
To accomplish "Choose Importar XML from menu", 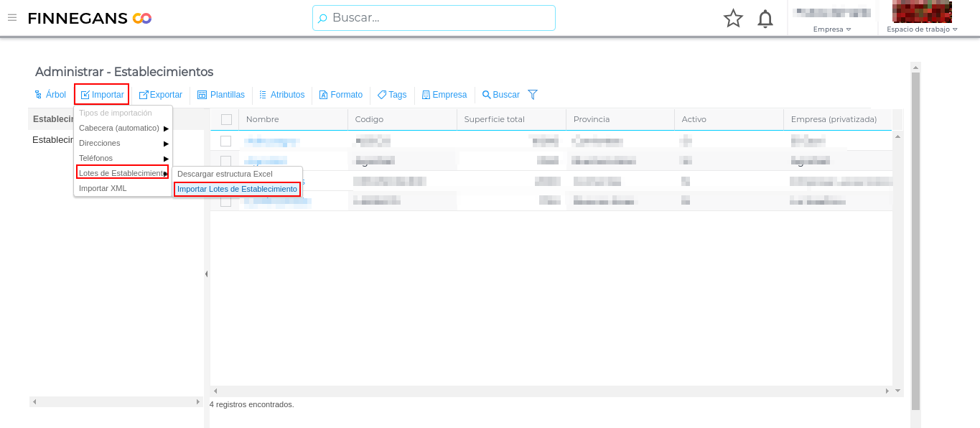I will click(x=123, y=188).
